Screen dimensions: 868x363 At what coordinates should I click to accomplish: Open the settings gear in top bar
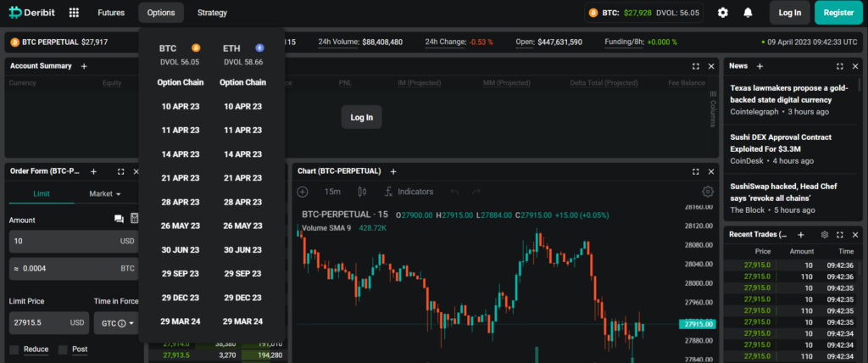click(x=723, y=13)
